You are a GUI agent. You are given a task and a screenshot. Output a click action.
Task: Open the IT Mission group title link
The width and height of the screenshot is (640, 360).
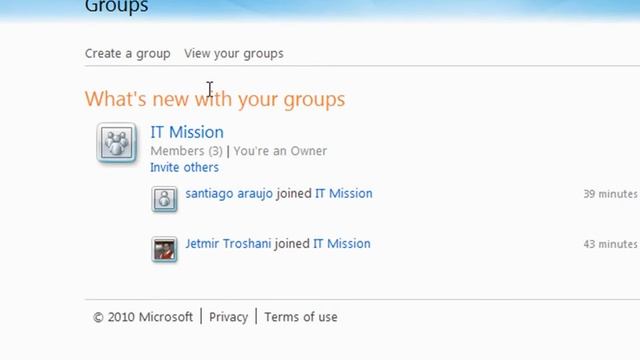[x=187, y=132]
